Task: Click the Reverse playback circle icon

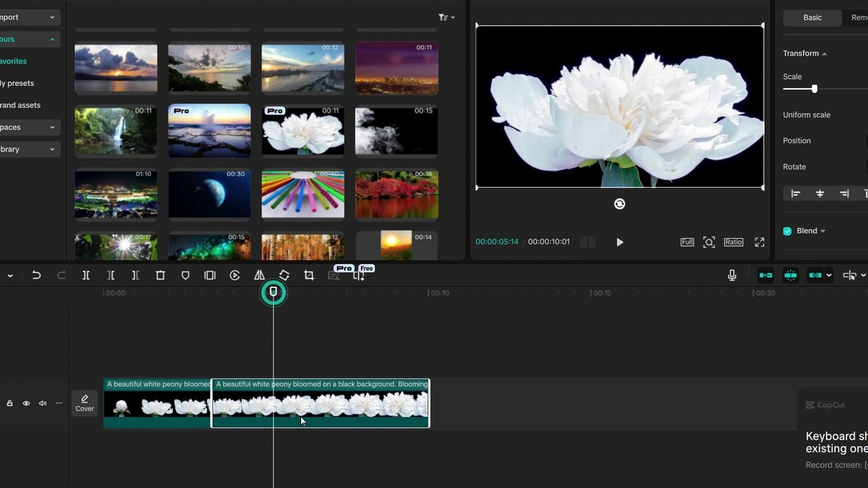Action: point(235,275)
